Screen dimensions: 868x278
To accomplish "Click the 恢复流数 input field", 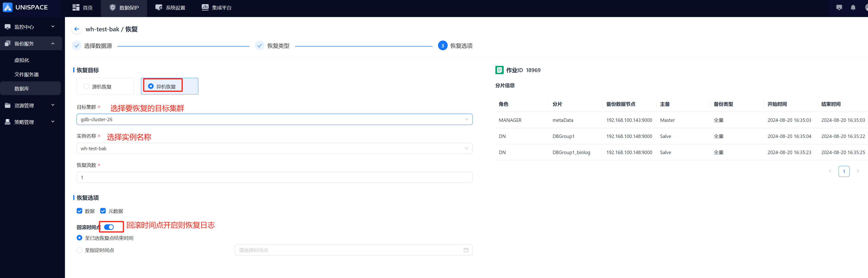I will [274, 177].
